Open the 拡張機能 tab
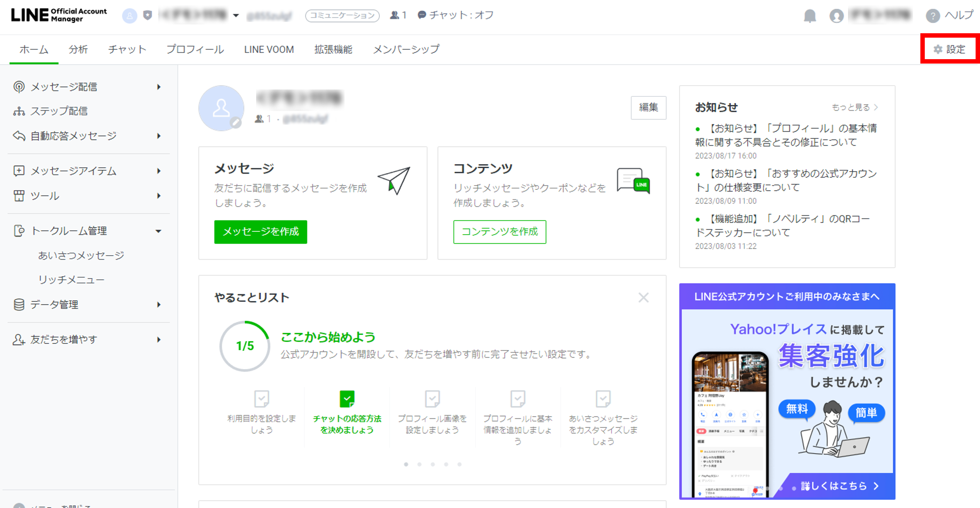Viewport: 980px width, 508px height. click(333, 49)
